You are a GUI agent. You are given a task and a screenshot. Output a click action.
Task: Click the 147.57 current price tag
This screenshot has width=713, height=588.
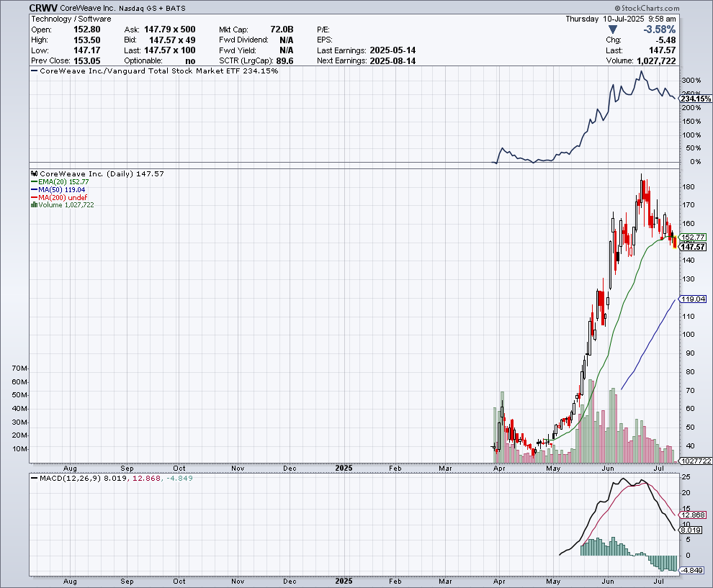coord(693,247)
